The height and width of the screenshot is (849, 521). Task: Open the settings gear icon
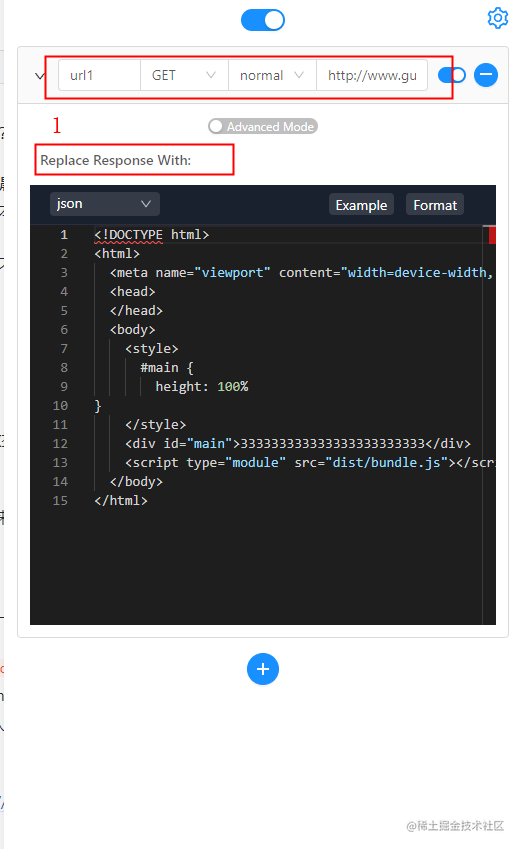(498, 18)
